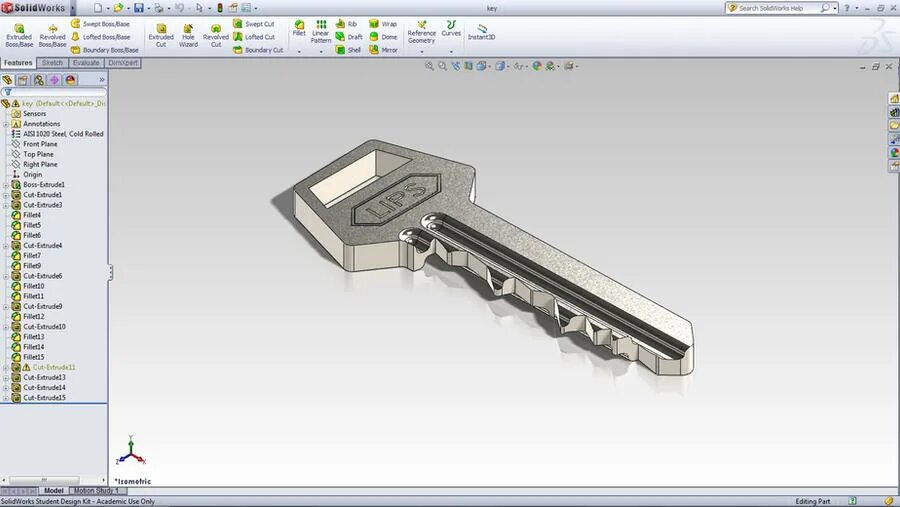Click the Save icon in the top toolbar

(139, 8)
